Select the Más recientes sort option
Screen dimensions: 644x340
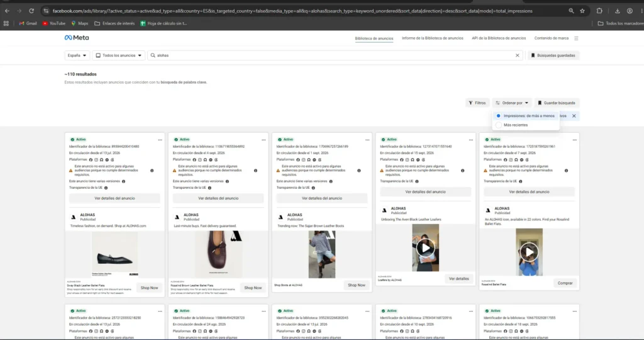[526, 125]
